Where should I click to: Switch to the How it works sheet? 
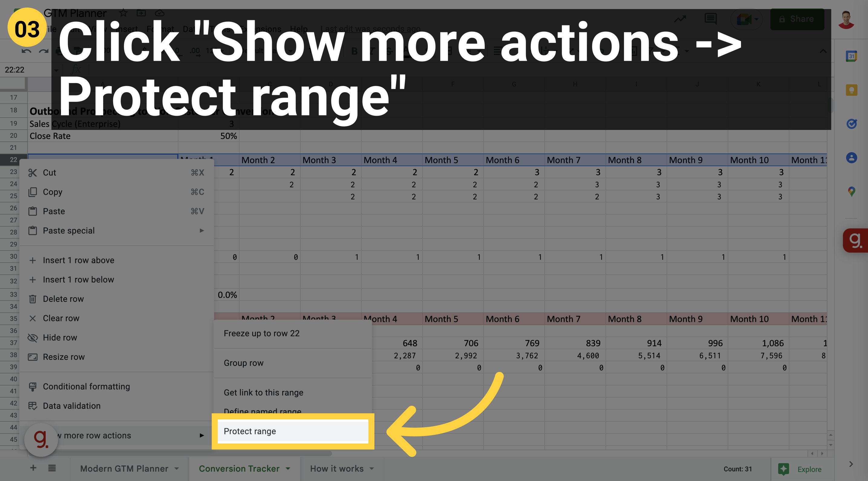pos(337,469)
